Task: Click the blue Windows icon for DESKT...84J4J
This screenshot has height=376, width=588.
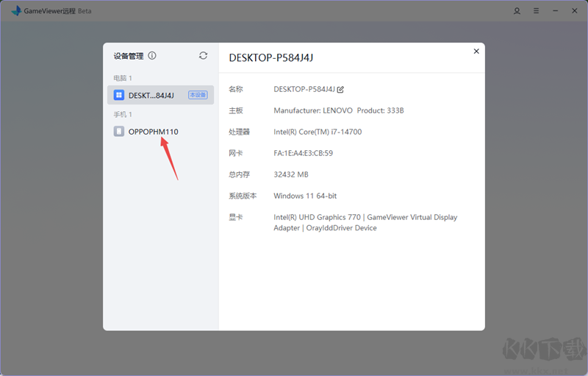Action: pyautogui.click(x=119, y=95)
